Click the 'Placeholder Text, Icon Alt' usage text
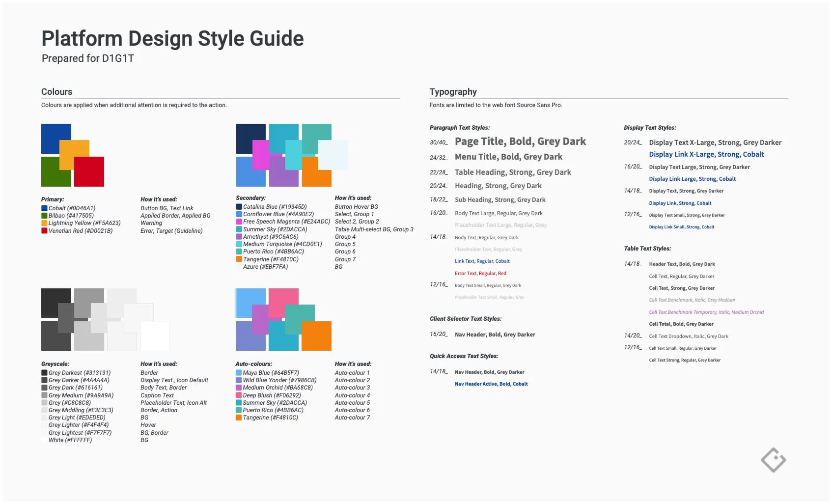The image size is (832, 504). 173,403
